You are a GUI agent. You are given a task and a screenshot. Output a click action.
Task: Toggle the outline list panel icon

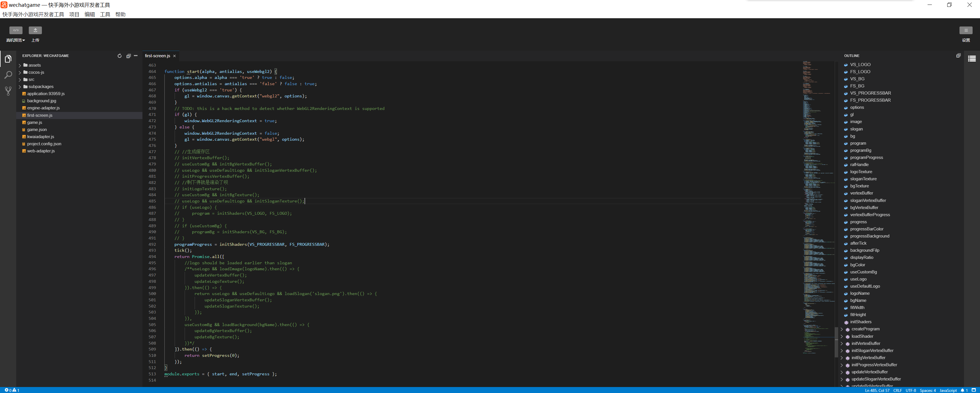(x=972, y=59)
